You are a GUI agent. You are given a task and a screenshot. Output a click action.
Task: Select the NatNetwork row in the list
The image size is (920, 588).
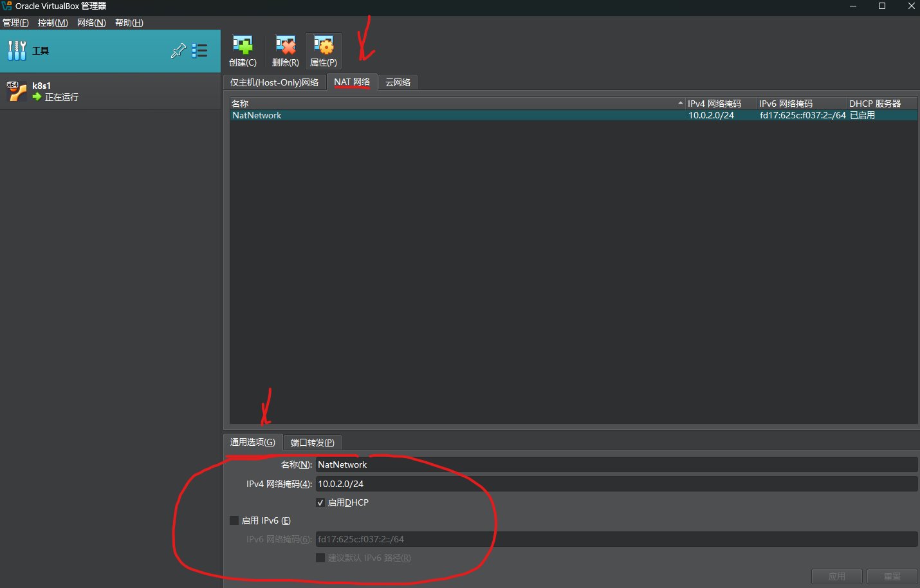573,115
